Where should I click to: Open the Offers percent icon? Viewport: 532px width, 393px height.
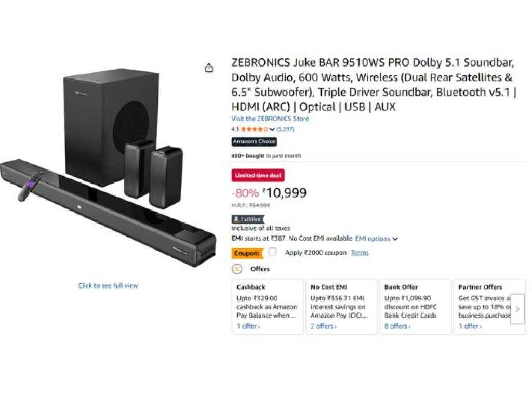(x=237, y=269)
